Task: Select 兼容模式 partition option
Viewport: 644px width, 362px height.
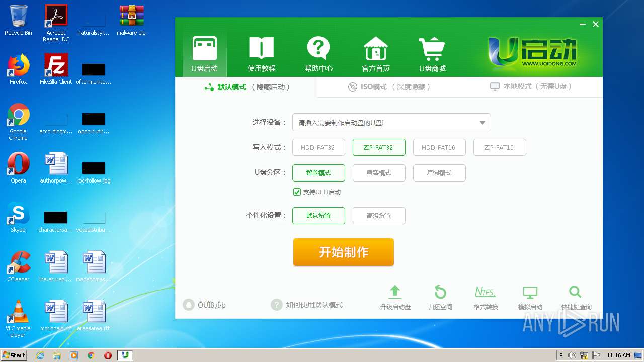Action: click(x=379, y=172)
